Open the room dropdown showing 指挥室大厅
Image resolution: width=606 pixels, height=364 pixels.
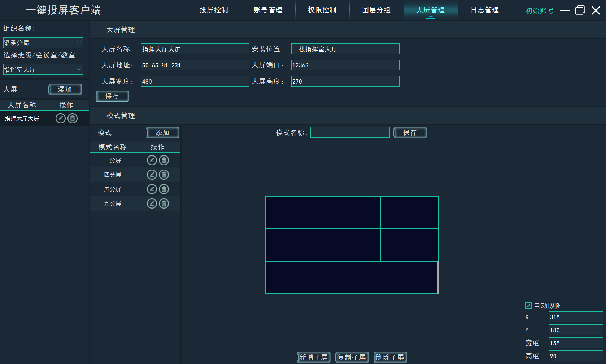(43, 69)
